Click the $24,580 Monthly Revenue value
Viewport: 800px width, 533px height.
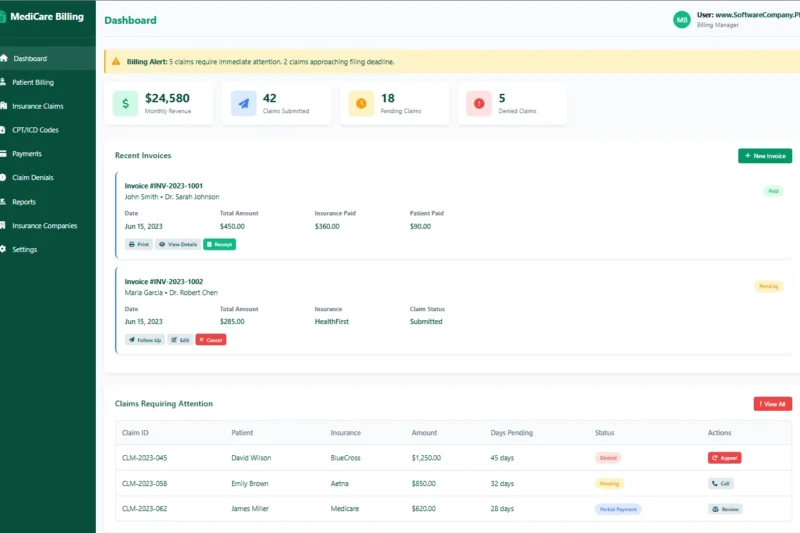(x=167, y=98)
